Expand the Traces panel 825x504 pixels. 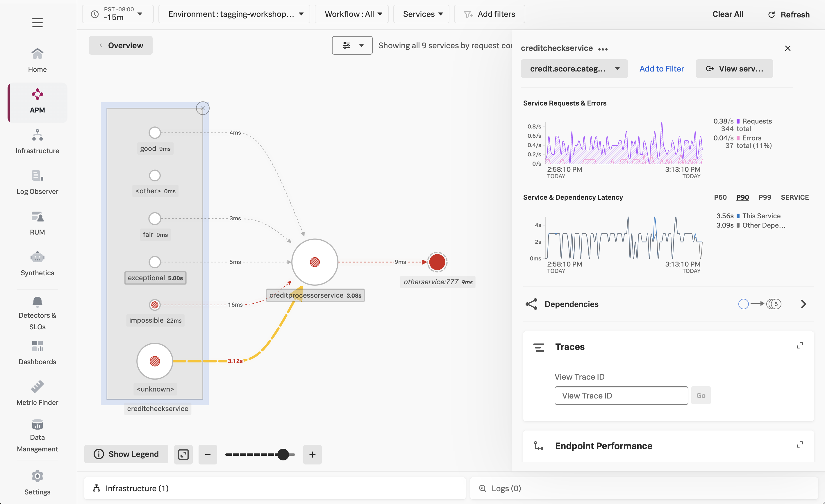(799, 346)
